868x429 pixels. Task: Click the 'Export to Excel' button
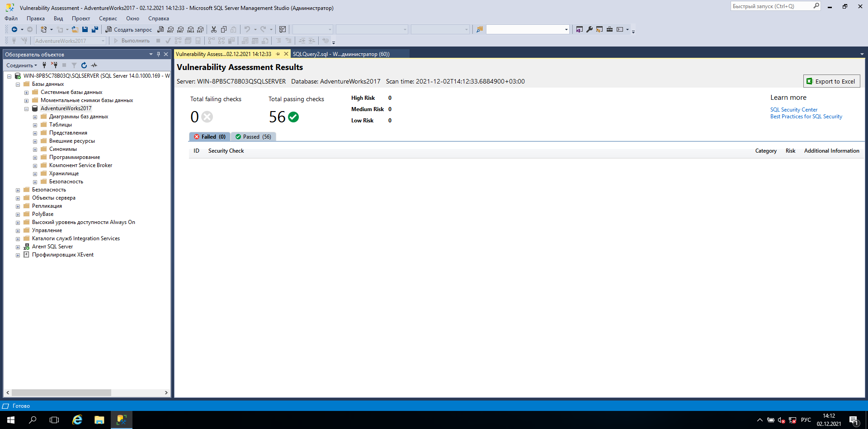(831, 81)
